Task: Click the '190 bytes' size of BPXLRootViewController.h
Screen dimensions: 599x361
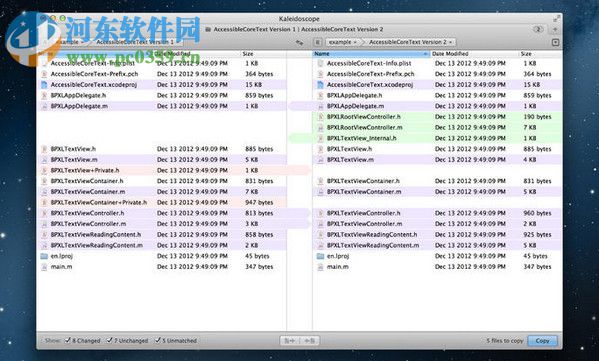Action: click(x=537, y=117)
